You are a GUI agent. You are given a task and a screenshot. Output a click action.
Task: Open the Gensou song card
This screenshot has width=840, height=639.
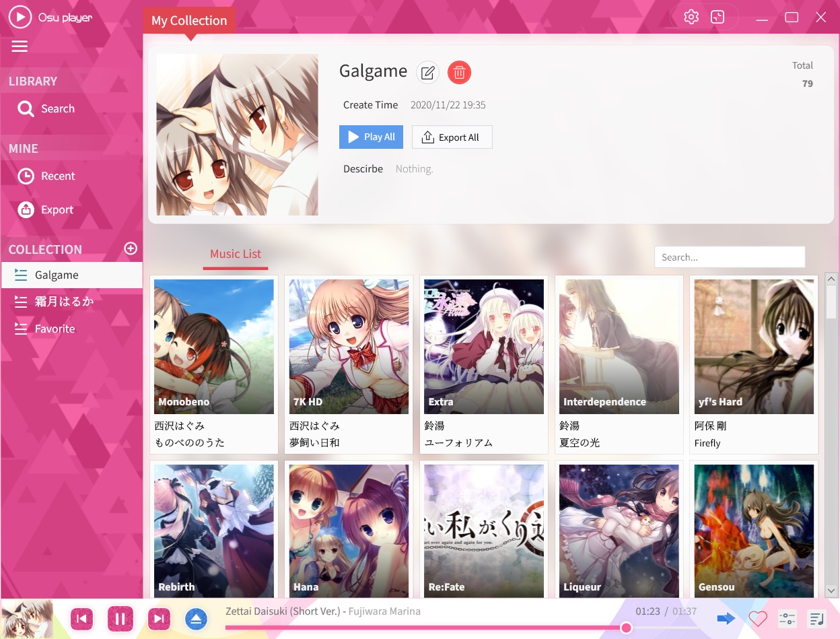pyautogui.click(x=754, y=531)
